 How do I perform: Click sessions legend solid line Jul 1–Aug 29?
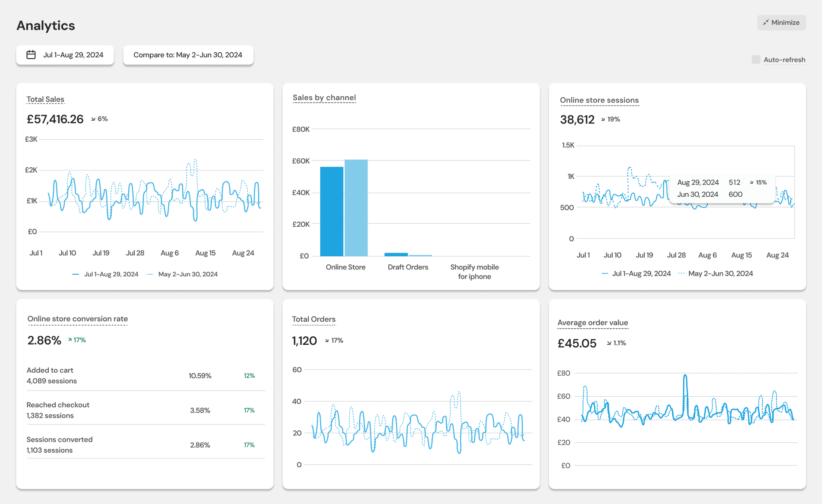(x=636, y=273)
